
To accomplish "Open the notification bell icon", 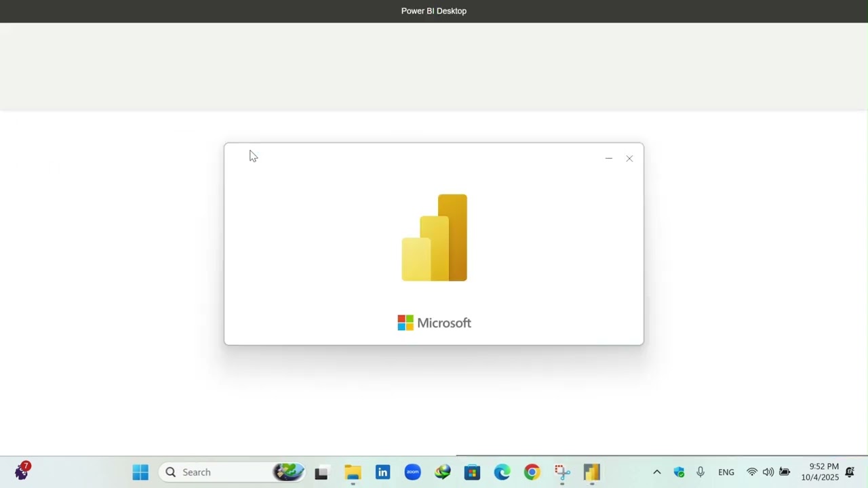I will (850, 472).
